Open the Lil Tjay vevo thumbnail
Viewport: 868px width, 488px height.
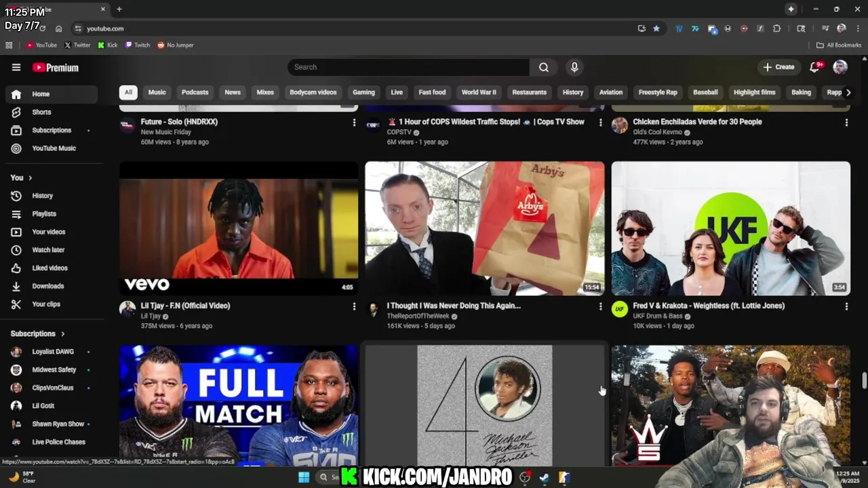(x=239, y=228)
